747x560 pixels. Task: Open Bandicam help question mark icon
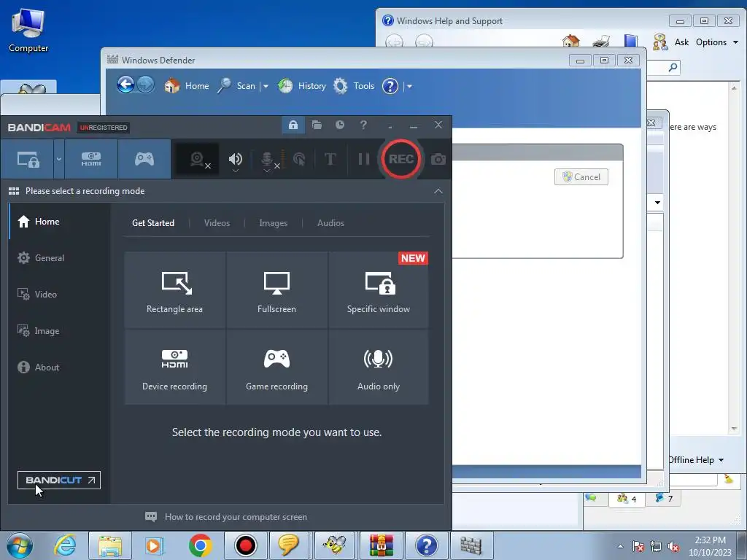pyautogui.click(x=363, y=125)
